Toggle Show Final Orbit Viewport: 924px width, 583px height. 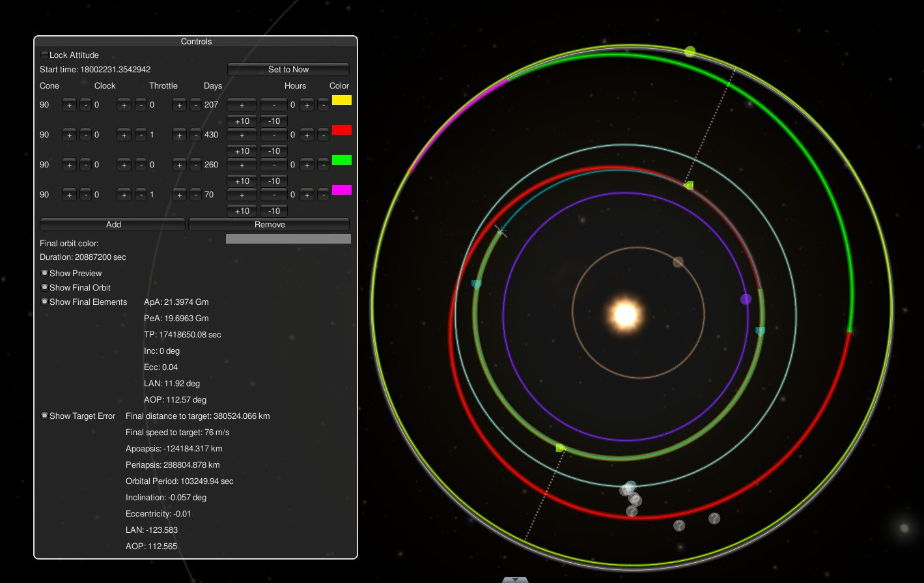tap(44, 287)
